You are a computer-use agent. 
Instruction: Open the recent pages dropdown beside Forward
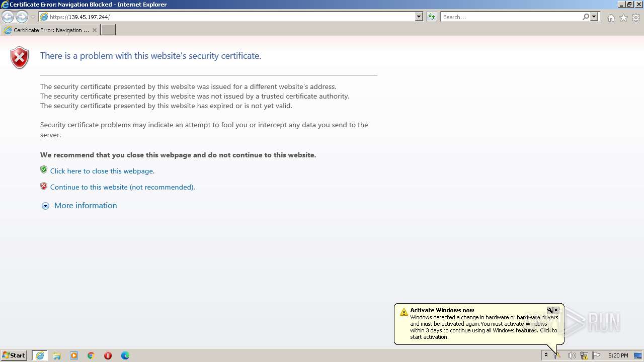pos(33,17)
